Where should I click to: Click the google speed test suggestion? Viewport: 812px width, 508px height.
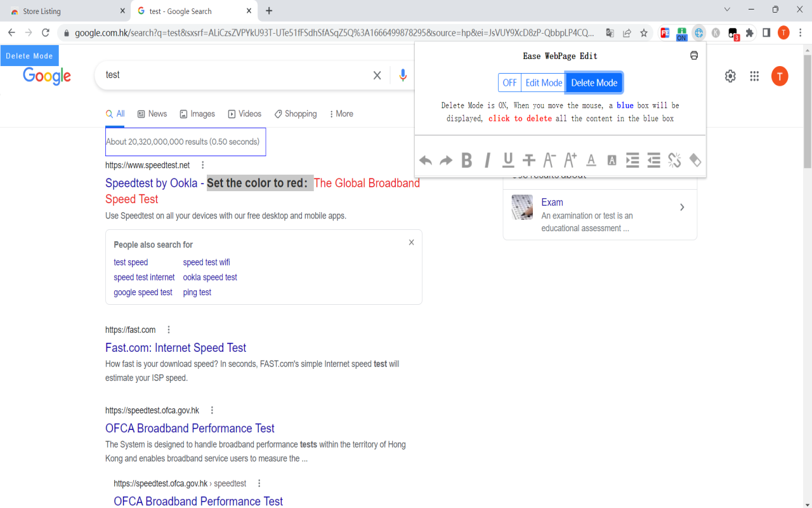pos(143,293)
